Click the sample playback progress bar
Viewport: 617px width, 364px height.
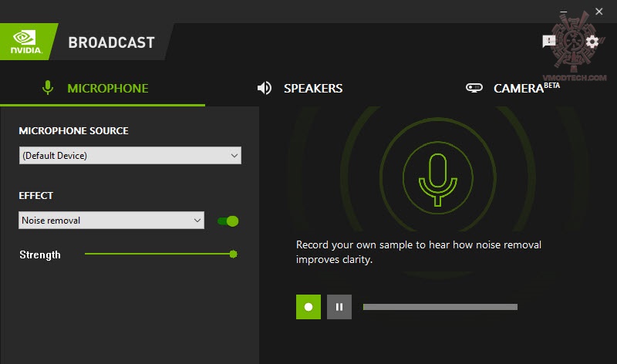[440, 307]
